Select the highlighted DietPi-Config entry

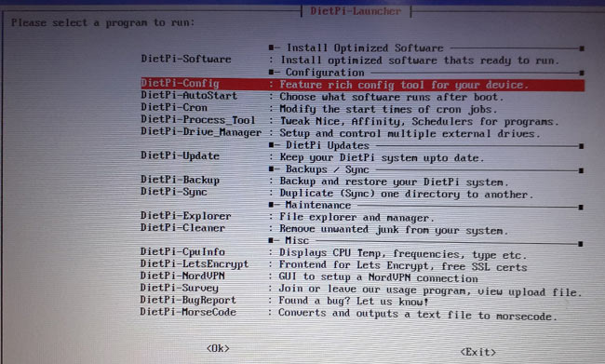point(362,84)
